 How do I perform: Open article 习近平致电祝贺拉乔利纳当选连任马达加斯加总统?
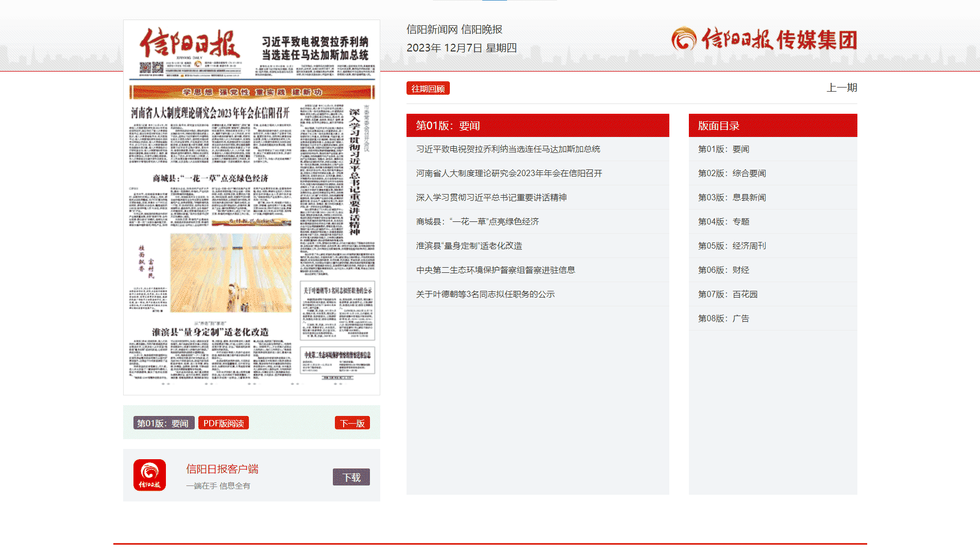(x=508, y=149)
